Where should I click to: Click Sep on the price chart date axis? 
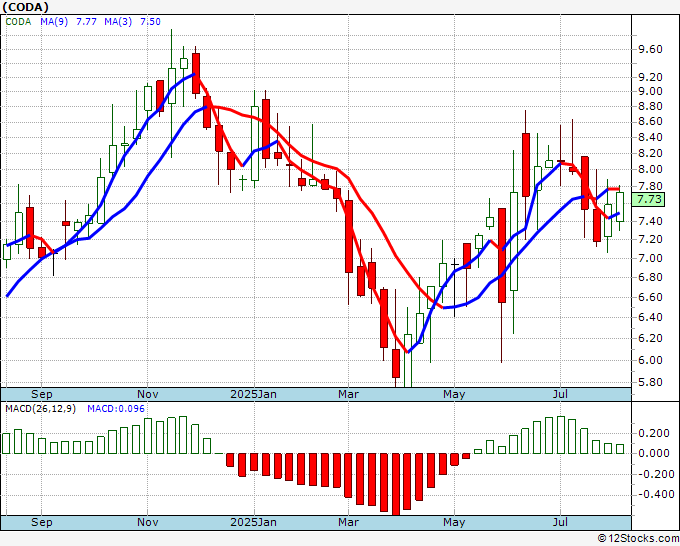point(42,394)
